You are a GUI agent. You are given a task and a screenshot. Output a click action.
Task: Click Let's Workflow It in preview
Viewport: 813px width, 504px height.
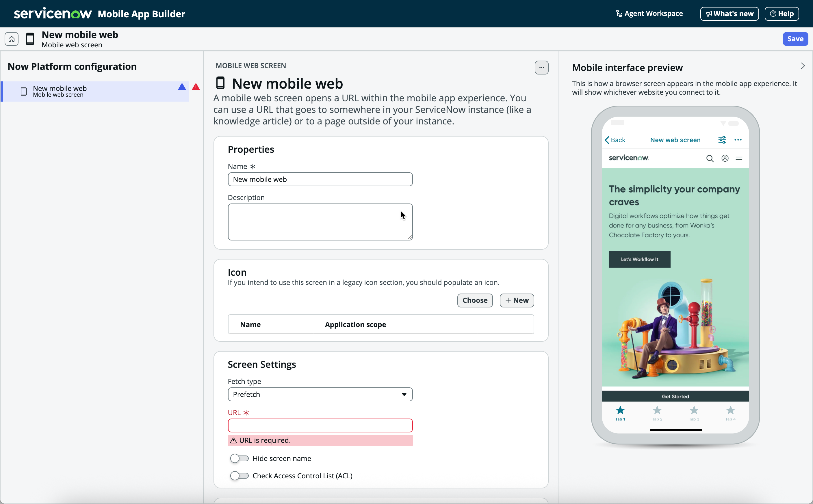640,259
